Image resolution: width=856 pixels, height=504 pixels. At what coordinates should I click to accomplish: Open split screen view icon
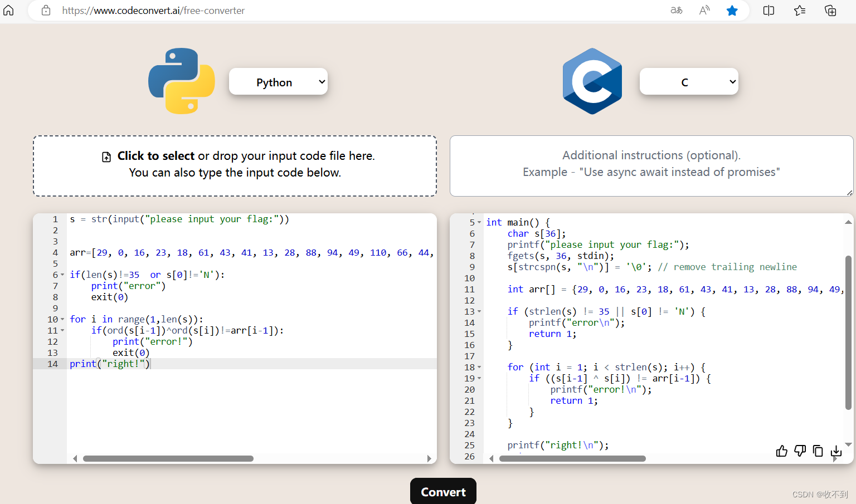(x=769, y=10)
